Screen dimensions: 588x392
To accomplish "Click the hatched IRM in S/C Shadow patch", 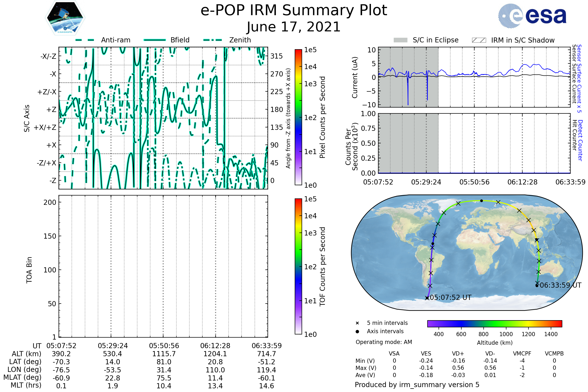I will 479,40.
